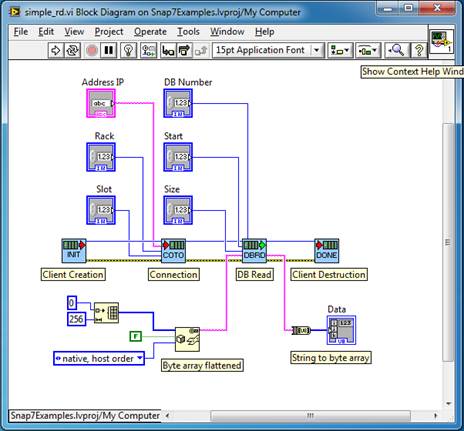The height and width of the screenshot is (431, 464).
Task: Select the DBRD DB Read node
Action: click(x=254, y=251)
